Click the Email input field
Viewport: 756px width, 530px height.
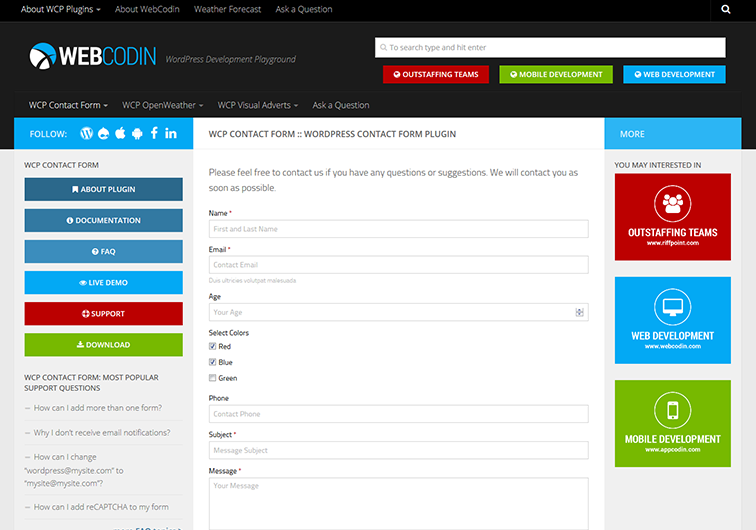398,265
